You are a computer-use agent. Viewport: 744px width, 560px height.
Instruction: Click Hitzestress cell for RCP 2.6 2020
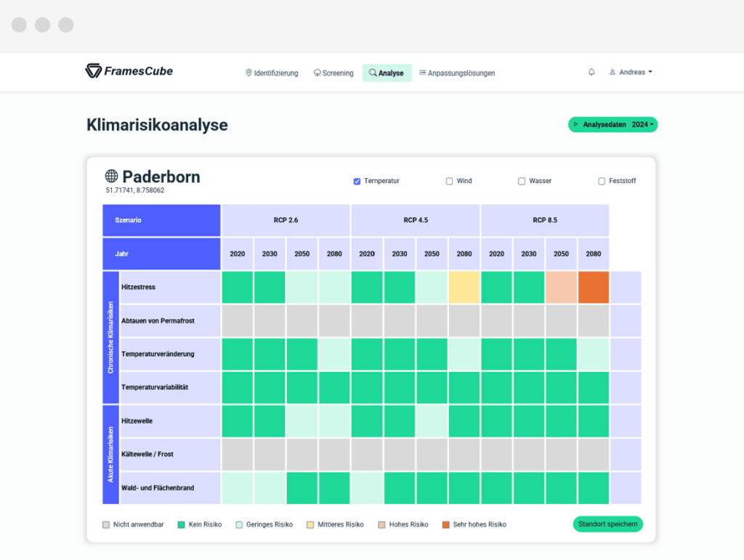tap(238, 288)
